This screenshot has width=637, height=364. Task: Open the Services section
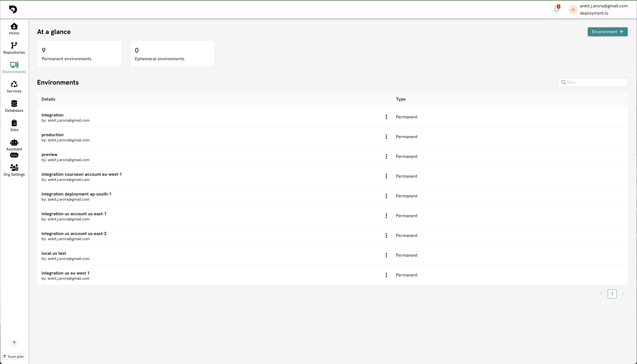14,87
